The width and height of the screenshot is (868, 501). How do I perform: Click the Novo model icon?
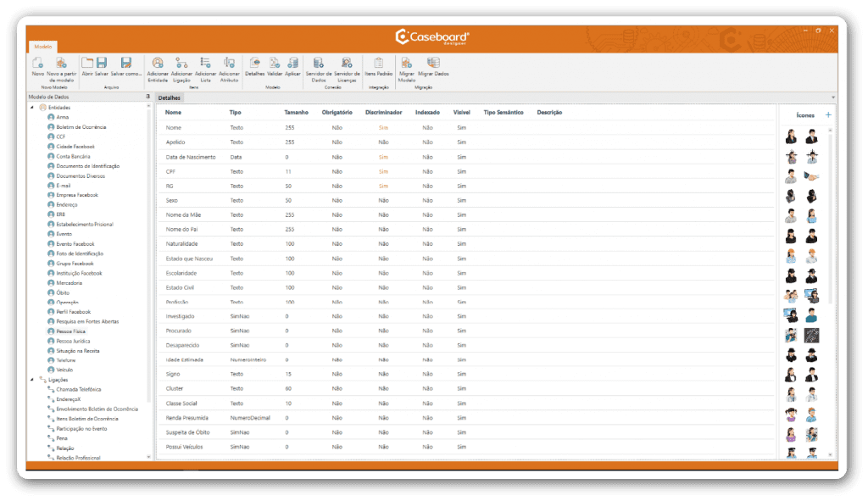[x=37, y=66]
